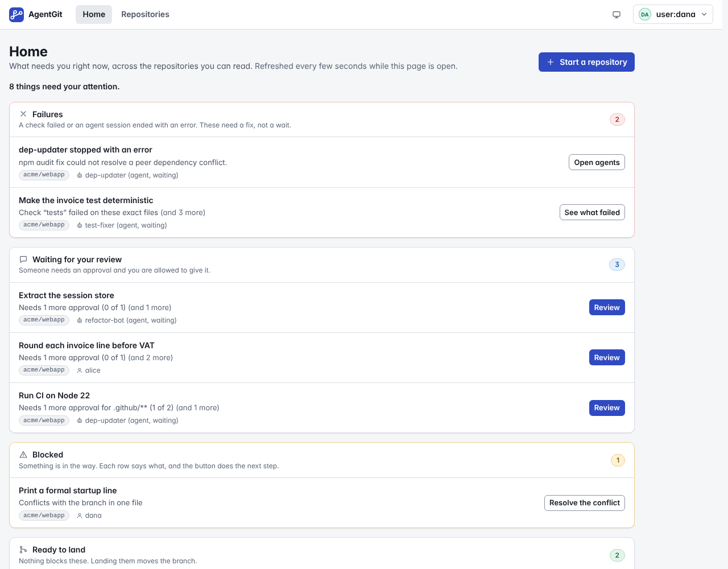Click acme/webapp tag under dep-updater stopped
The height and width of the screenshot is (569, 728).
click(x=44, y=175)
